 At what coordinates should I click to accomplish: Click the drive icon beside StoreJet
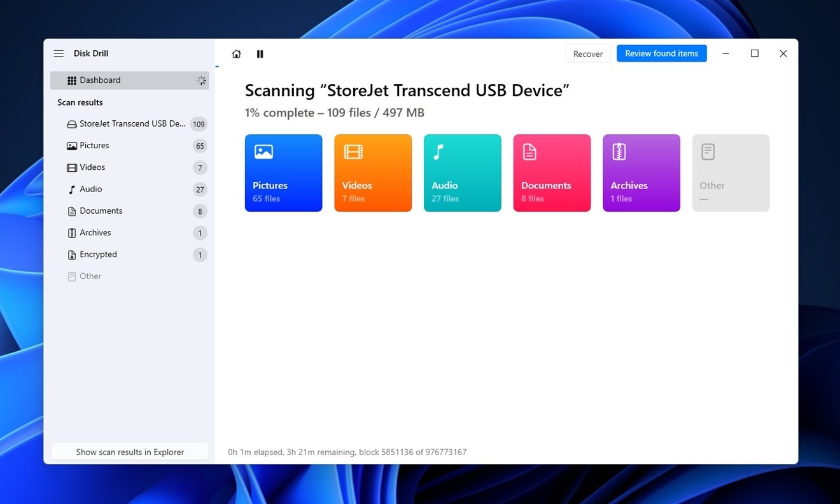[72, 124]
